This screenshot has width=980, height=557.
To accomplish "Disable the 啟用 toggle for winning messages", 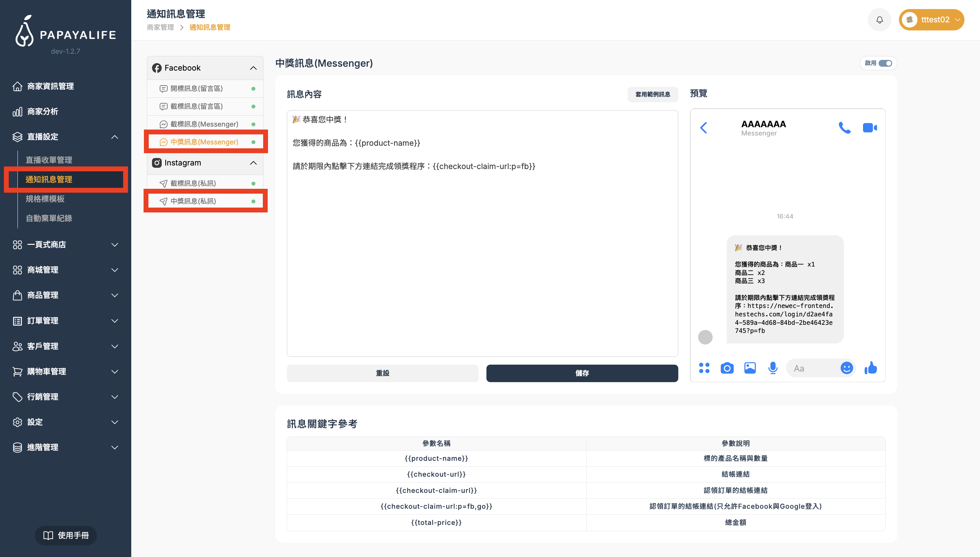I will pos(886,63).
